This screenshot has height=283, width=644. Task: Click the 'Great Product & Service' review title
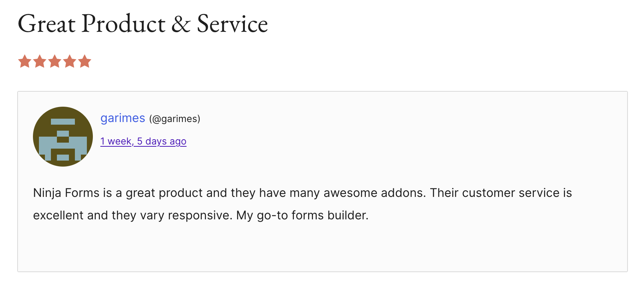[x=143, y=24]
